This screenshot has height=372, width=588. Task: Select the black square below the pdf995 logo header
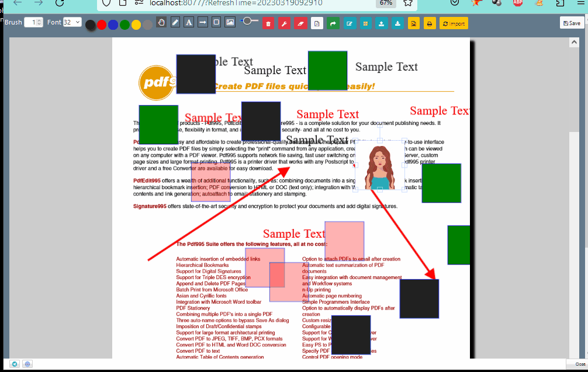point(261,121)
